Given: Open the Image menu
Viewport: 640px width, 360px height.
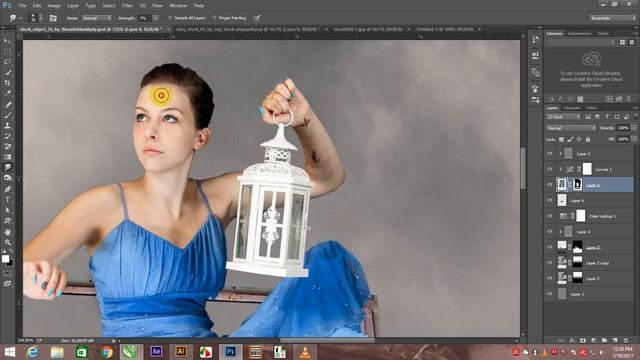Looking at the screenshot, I should (54, 6).
